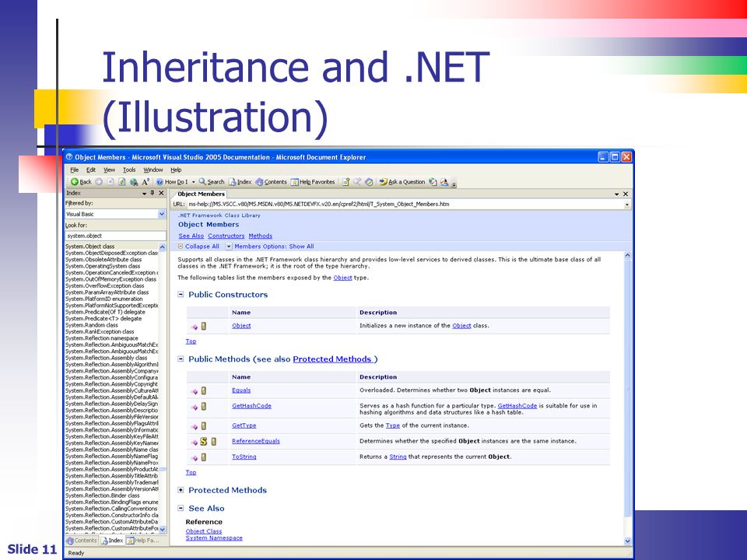Click the Index toolbar button
Viewport: 747px width, 560px height.
pos(240,182)
